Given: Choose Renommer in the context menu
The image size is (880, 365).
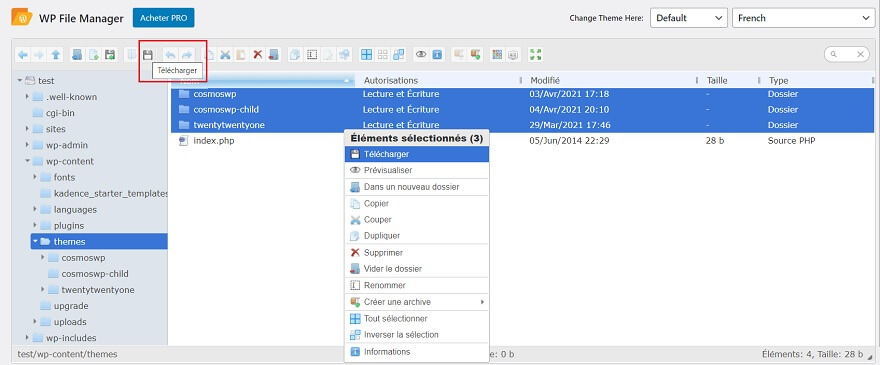Looking at the screenshot, I should (x=417, y=285).
